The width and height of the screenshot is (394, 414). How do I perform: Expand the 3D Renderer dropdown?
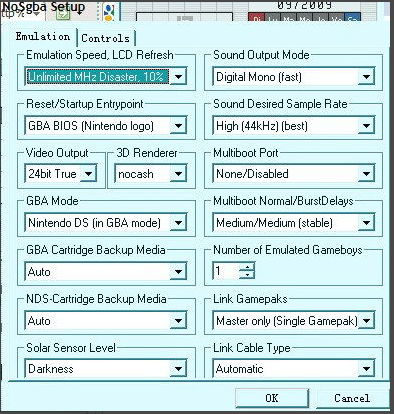click(178, 174)
